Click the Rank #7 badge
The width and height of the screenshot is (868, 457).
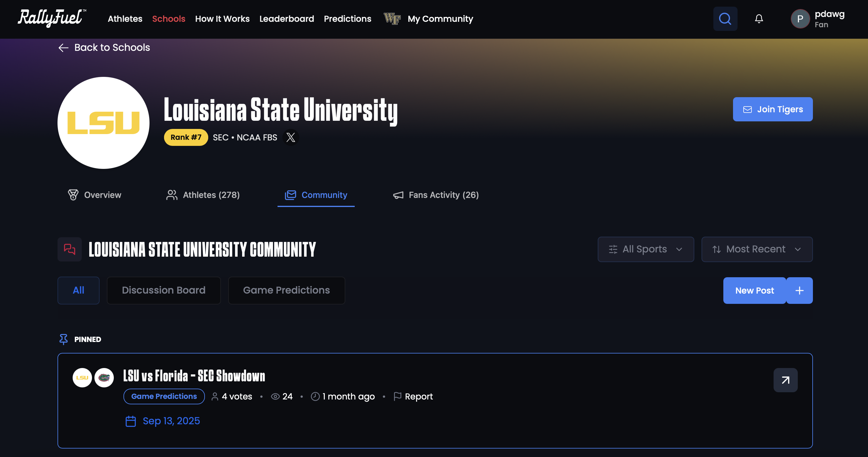pos(186,137)
